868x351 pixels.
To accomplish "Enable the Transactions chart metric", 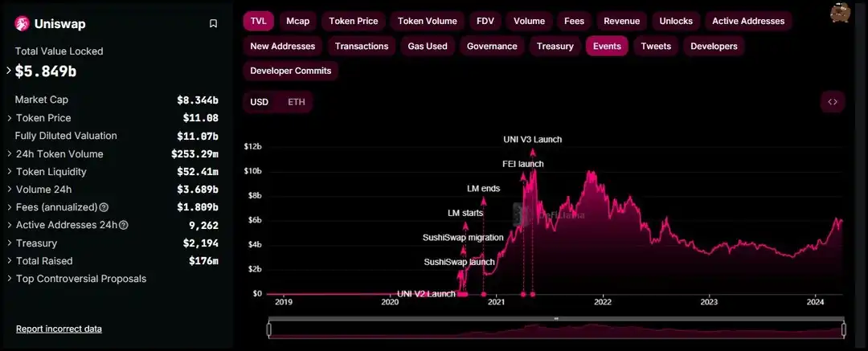I will coord(362,46).
